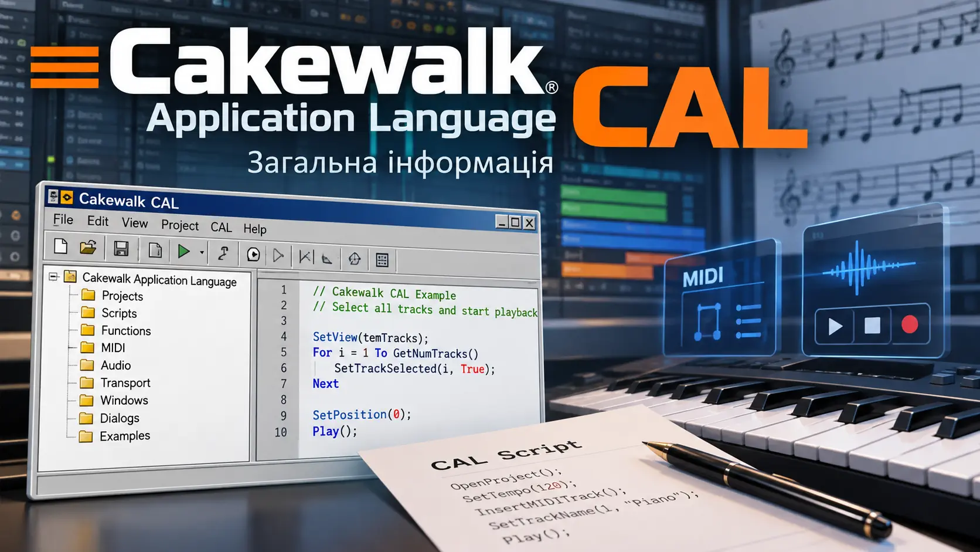This screenshot has height=552, width=980.
Task: Click the document page icon beside Save
Action: (155, 250)
